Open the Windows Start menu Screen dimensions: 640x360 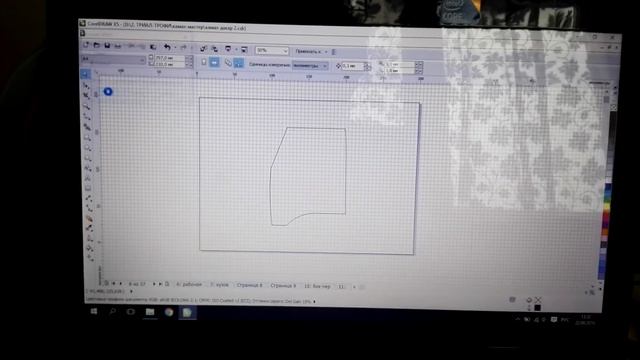(x=93, y=311)
